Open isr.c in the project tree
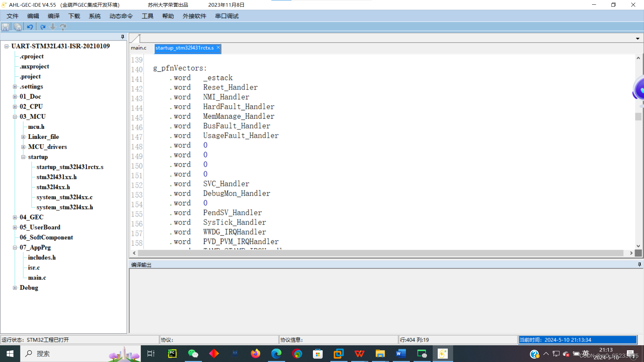 (x=34, y=267)
